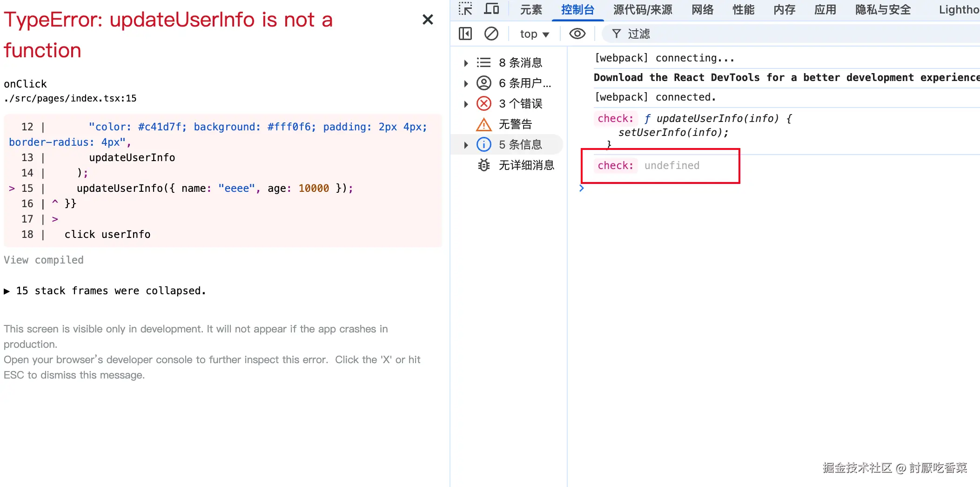Image resolution: width=980 pixels, height=487 pixels.
Task: Click the filter funnel icon
Action: point(617,34)
